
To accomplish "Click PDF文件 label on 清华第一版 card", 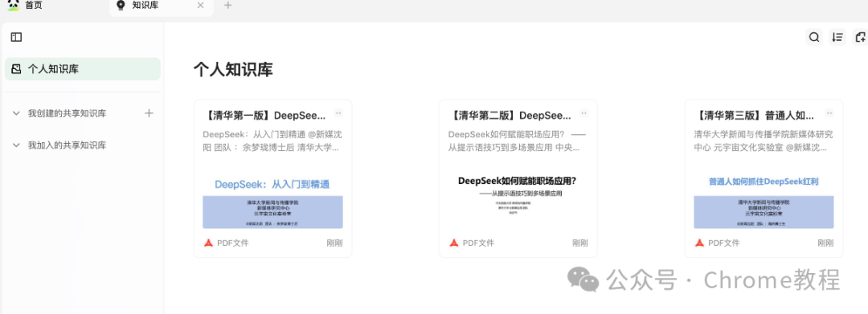I will (233, 243).
